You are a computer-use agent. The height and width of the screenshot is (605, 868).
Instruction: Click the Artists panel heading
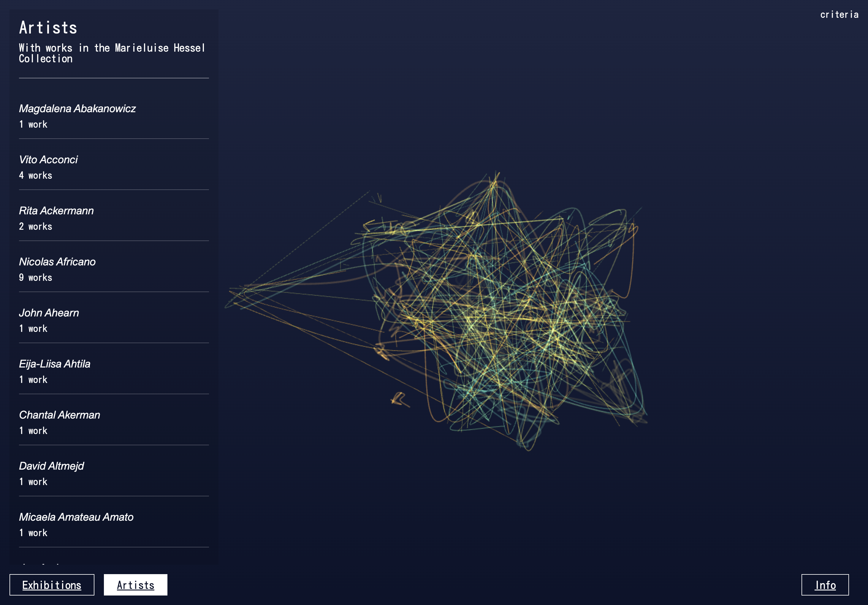[x=48, y=28]
